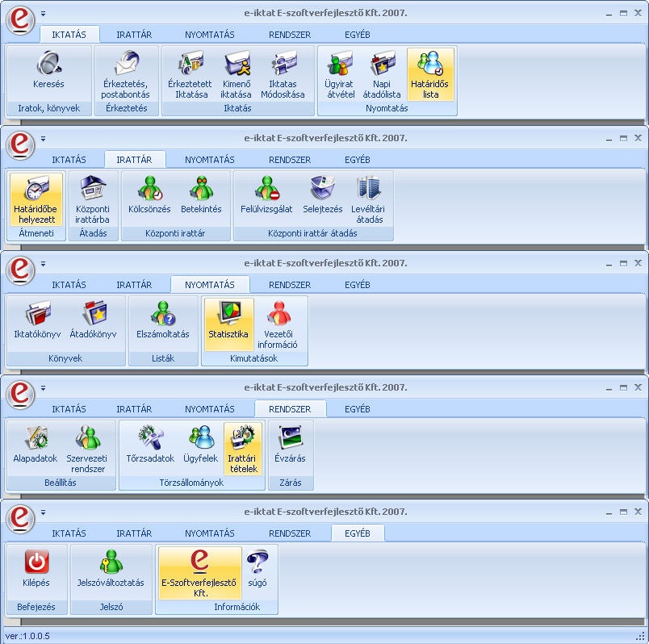The image size is (649, 644).
Task: Switch to RENDSZER tab in the Statisztika window
Action: [x=290, y=285]
